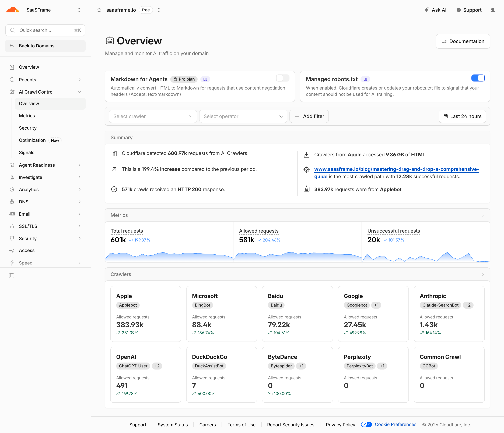Open Optimization New menu item
This screenshot has width=504, height=433.
[x=50, y=140]
